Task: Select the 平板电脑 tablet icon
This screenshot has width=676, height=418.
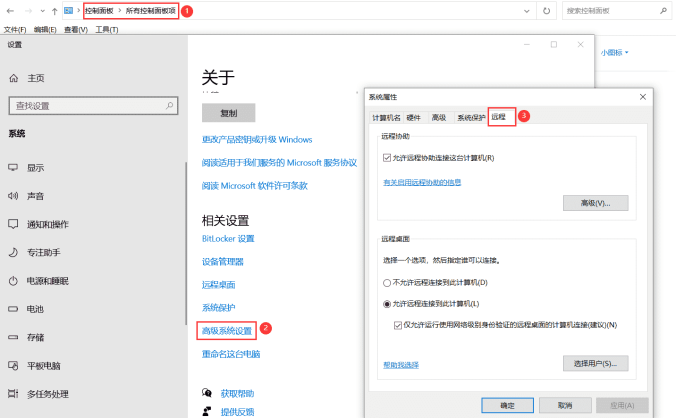Action: coord(13,366)
